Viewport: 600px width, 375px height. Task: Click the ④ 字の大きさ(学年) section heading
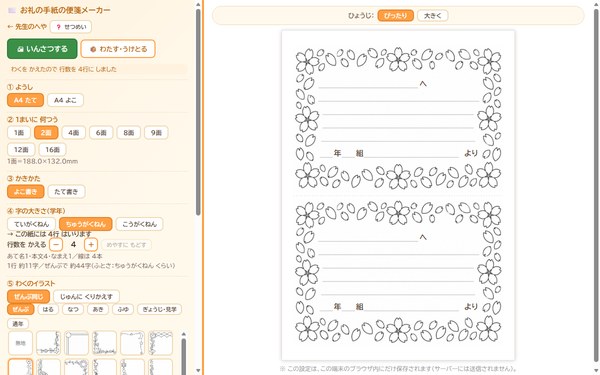point(36,211)
